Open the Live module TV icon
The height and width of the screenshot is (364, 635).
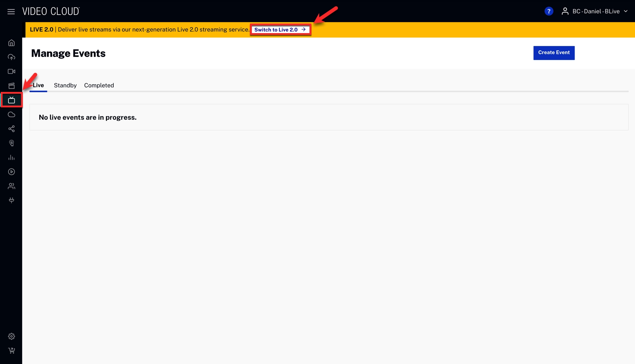(11, 100)
